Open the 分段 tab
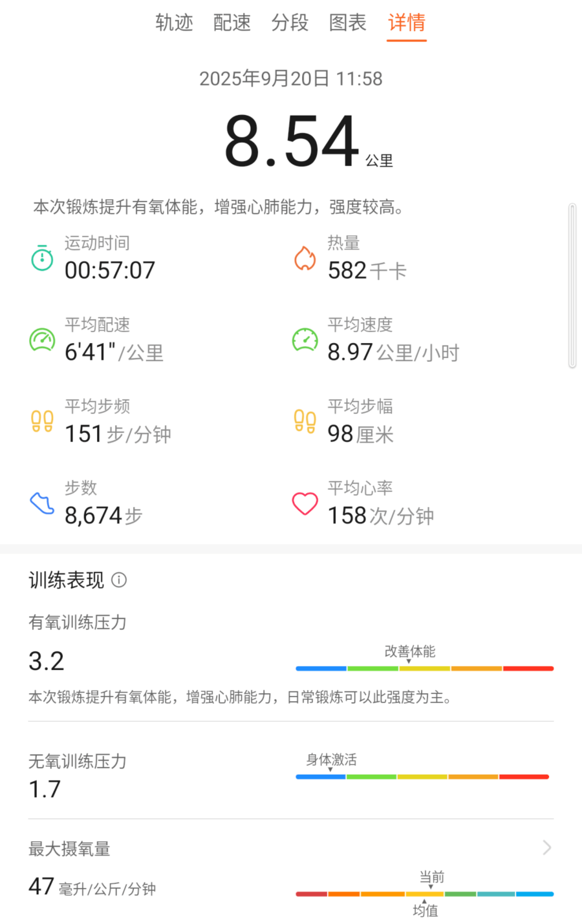The height and width of the screenshot is (924, 582). point(290,23)
